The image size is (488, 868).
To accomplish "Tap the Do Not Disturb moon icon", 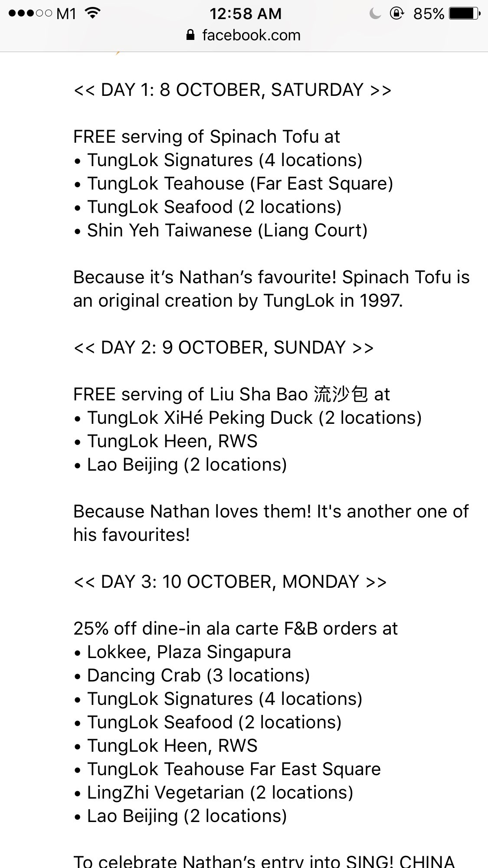I will pyautogui.click(x=375, y=13).
